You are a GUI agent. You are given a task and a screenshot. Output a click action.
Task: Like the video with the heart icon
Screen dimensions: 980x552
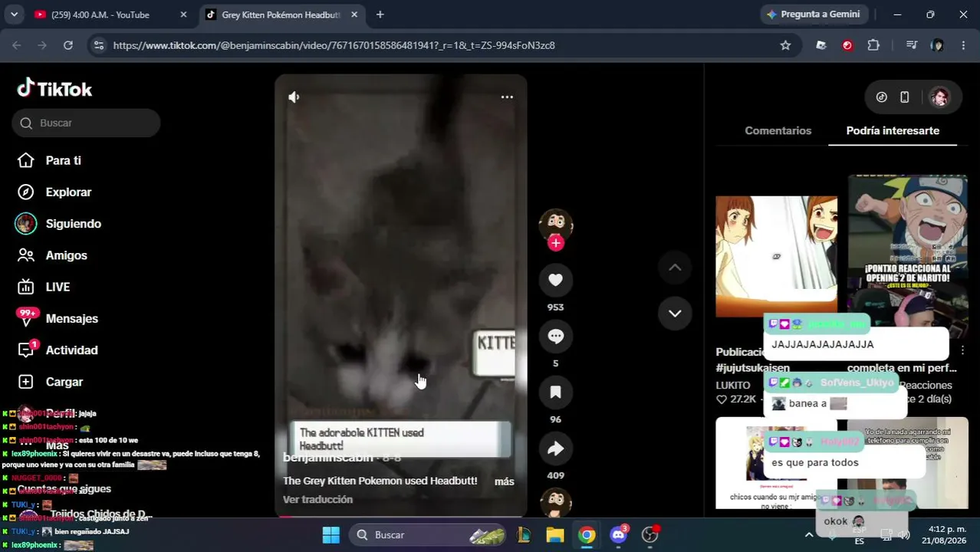556,281
